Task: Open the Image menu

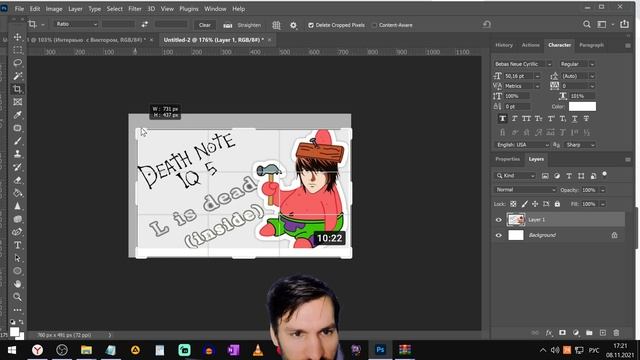Action: click(x=54, y=9)
